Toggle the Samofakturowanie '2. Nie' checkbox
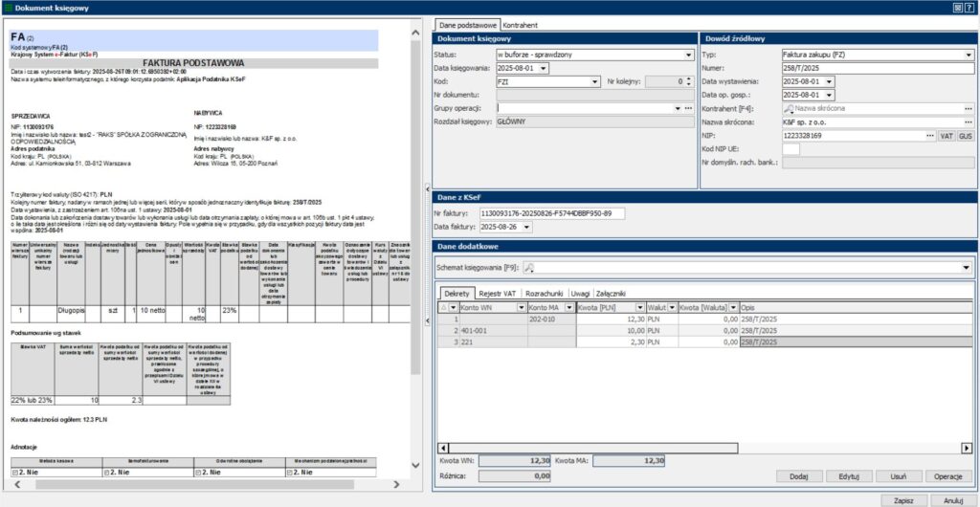 pyautogui.click(x=107, y=472)
